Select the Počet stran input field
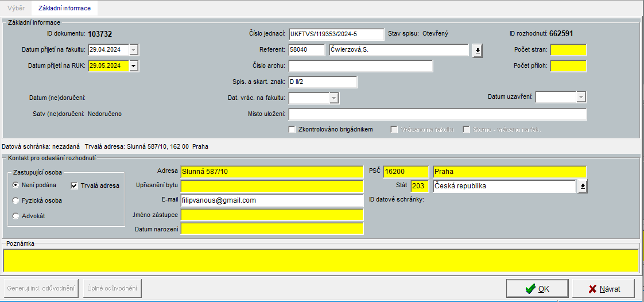This screenshot has height=302, width=644. tap(568, 50)
